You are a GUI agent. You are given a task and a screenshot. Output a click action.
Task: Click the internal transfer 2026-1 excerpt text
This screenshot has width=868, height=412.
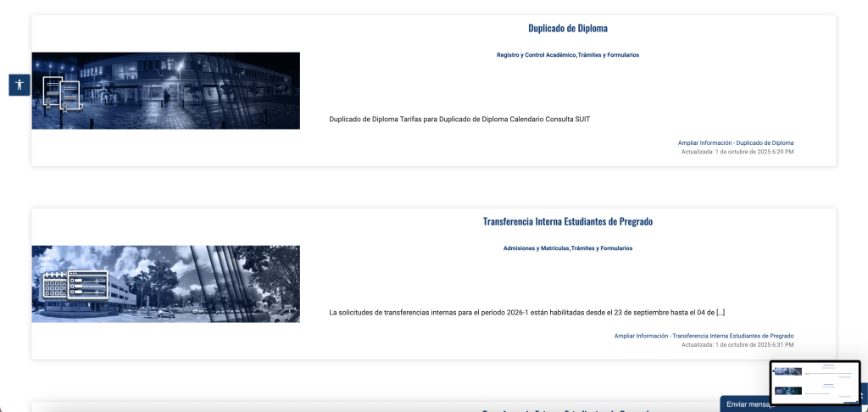[526, 312]
